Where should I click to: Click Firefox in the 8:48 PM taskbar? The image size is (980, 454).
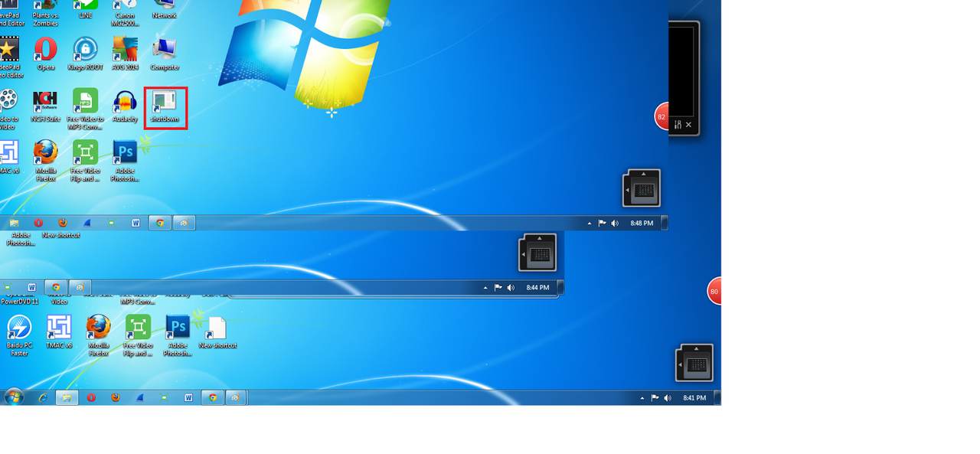[63, 223]
